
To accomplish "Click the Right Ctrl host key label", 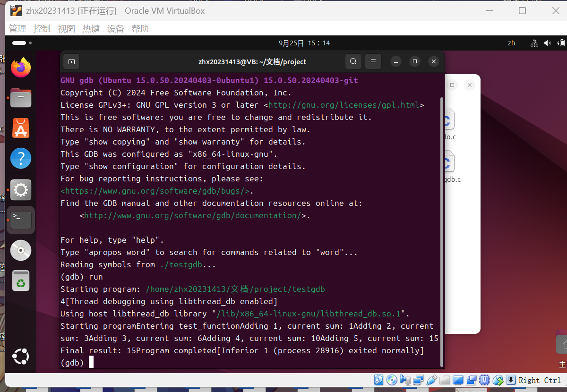I will 540,381.
